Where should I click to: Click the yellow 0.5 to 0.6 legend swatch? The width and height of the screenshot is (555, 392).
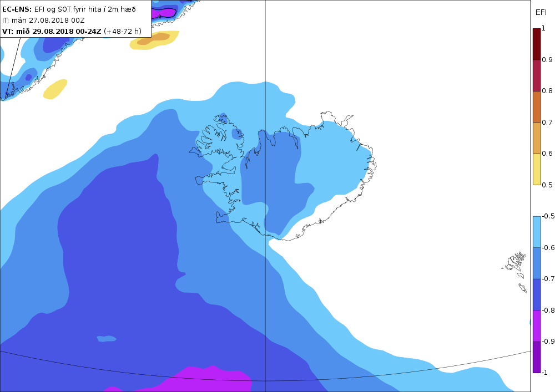click(x=537, y=169)
